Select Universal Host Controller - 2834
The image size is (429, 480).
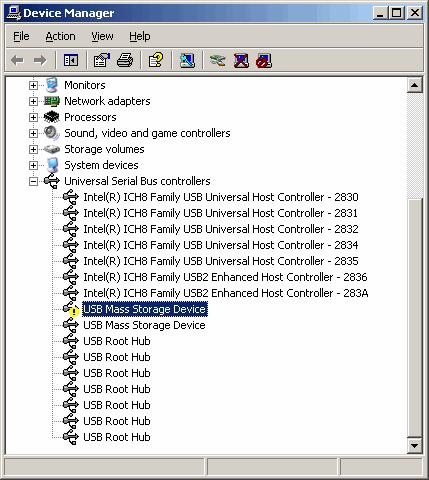pyautogui.click(x=221, y=245)
